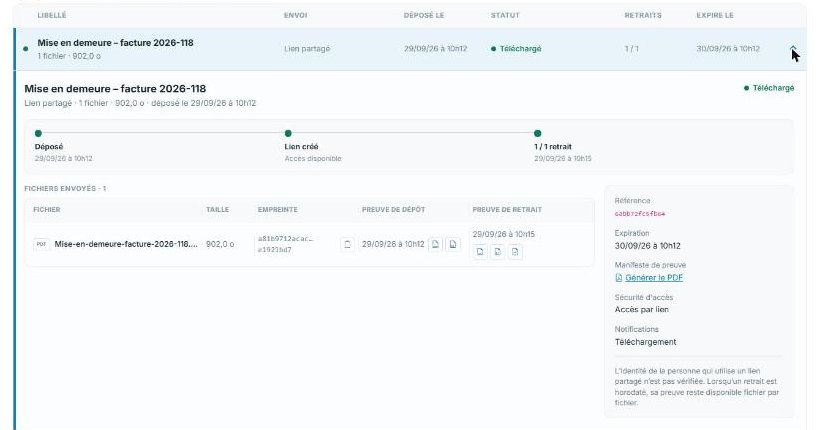
Task: Click the FICHIERS ENVOYÉS · 1 section label
Action: 65,188
